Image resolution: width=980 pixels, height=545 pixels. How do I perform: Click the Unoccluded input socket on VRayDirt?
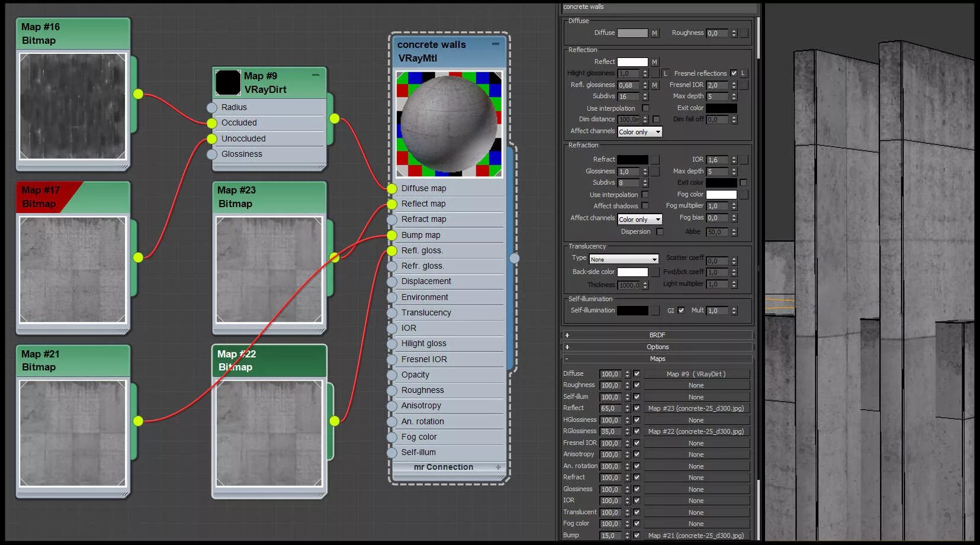click(212, 139)
